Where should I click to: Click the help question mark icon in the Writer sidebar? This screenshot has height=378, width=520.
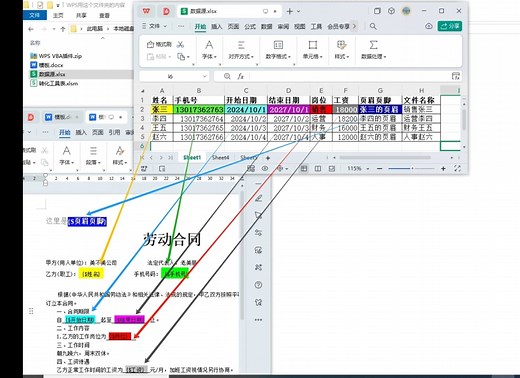(x=258, y=285)
